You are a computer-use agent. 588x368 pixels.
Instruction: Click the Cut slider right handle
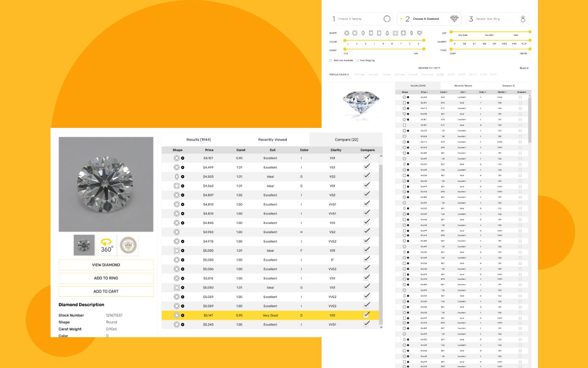(530, 32)
